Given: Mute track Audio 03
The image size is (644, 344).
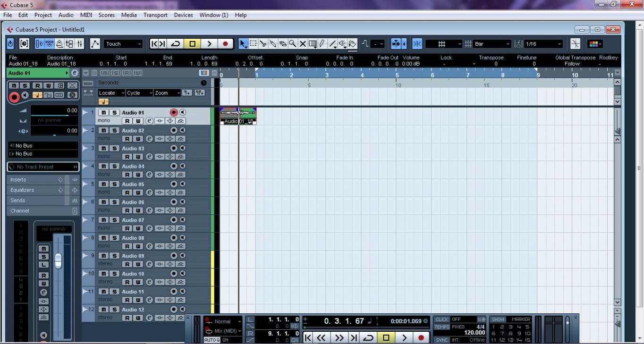Looking at the screenshot, I should coord(103,148).
